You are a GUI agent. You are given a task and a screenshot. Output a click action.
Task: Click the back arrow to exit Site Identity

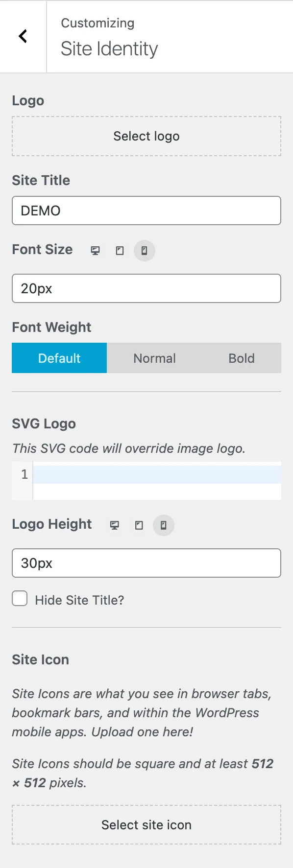coord(22,36)
